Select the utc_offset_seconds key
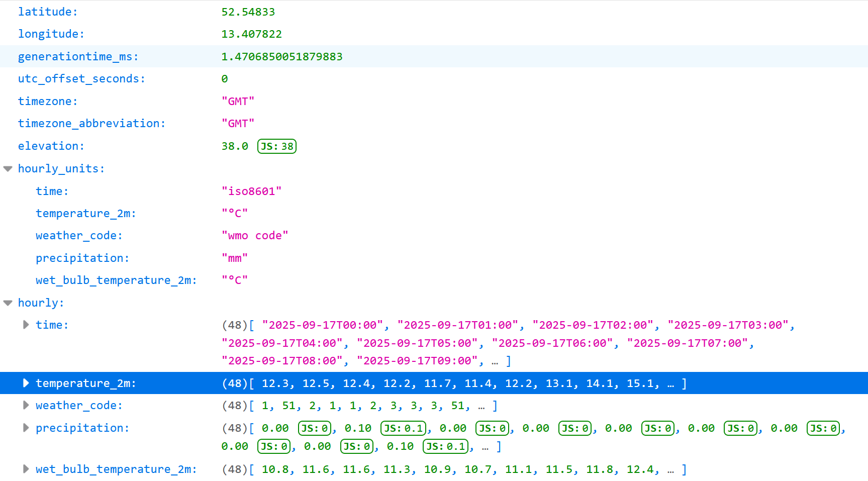868x481 pixels. pos(81,79)
